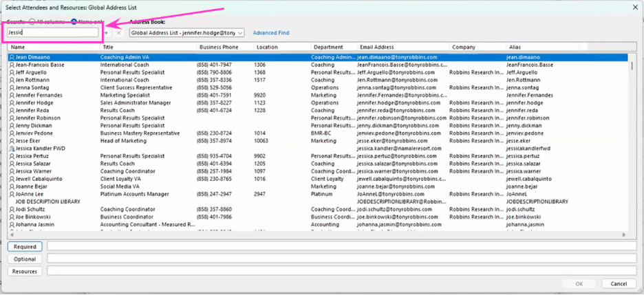Click contact icon beside Jewell Cabalquinto

click(x=12, y=179)
